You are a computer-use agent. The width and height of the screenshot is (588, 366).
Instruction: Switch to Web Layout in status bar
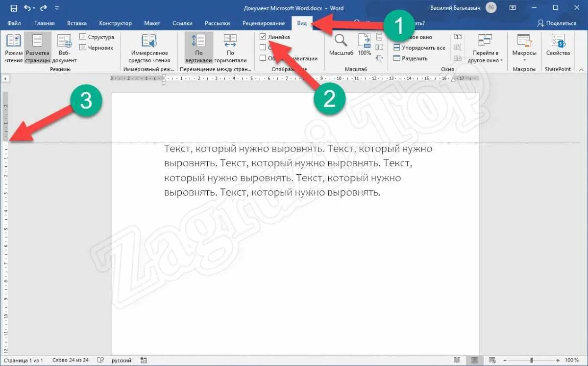(491, 360)
